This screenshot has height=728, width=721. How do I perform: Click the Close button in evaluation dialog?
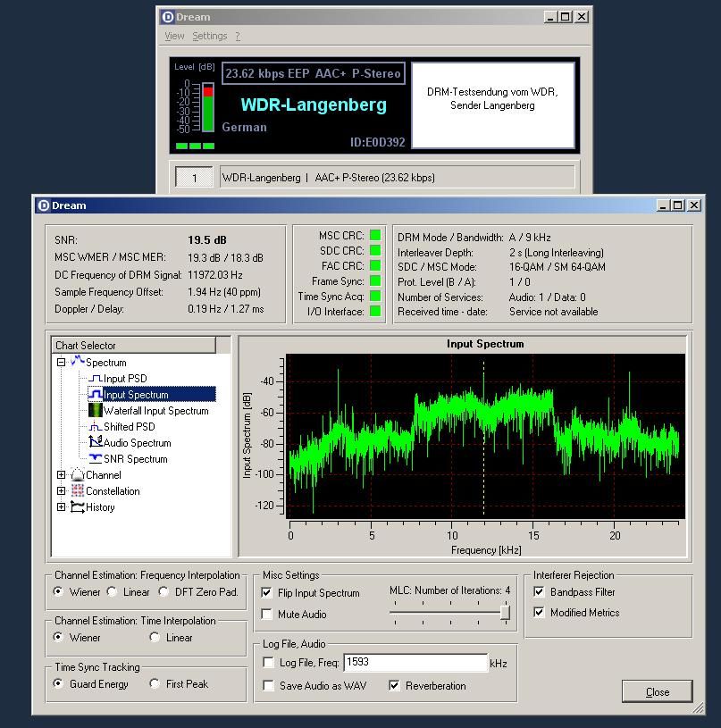(657, 691)
